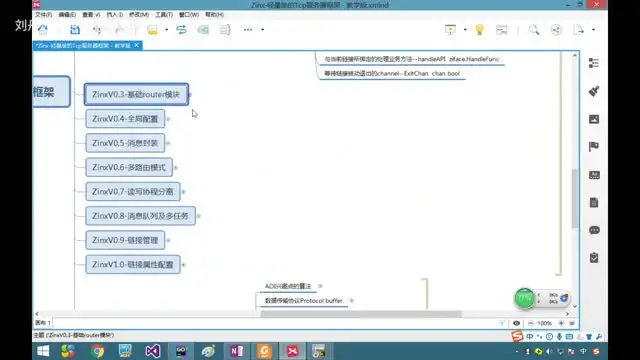Open dropdown arrow beside yellow topic icon

coord(167,30)
